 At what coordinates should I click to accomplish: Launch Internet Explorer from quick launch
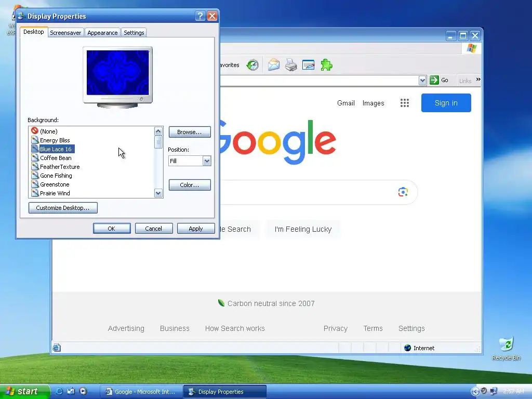(x=59, y=391)
